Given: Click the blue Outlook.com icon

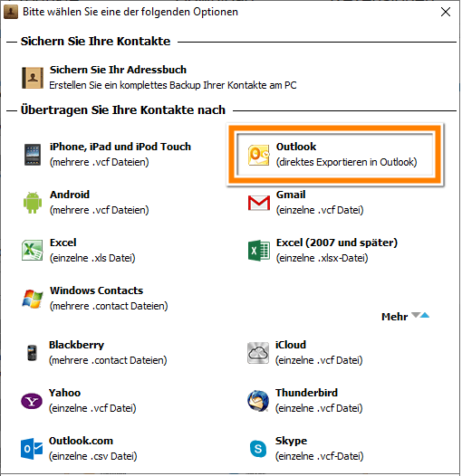Looking at the screenshot, I should [x=32, y=449].
